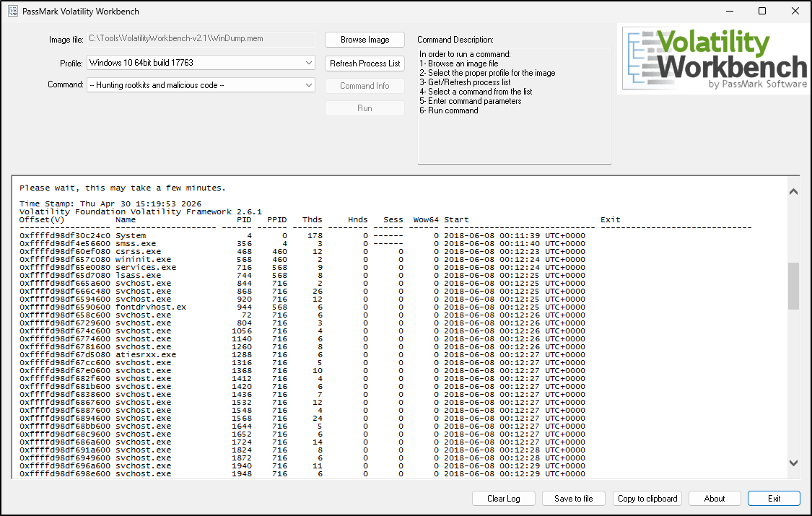Image resolution: width=812 pixels, height=516 pixels.
Task: Click the Wow64 column header text
Action: click(426, 219)
